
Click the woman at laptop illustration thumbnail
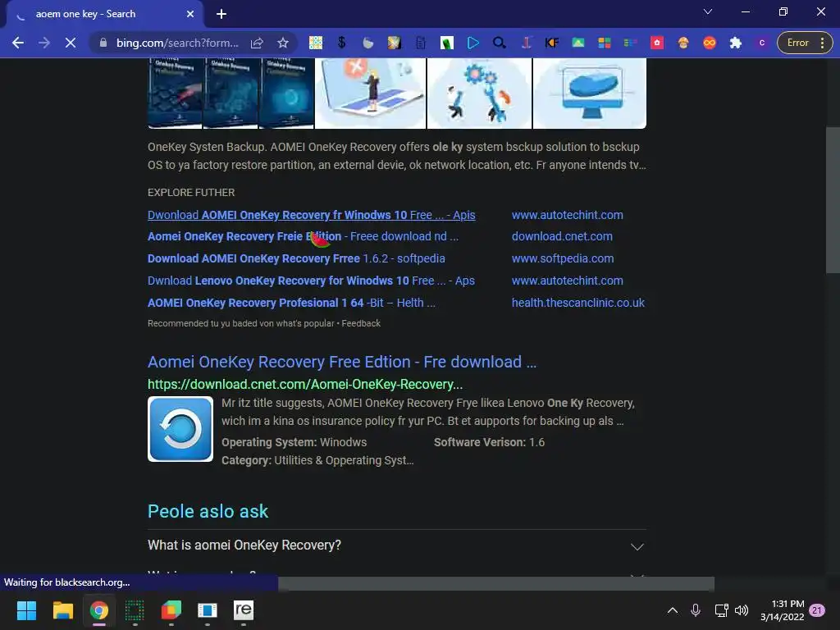(x=370, y=94)
